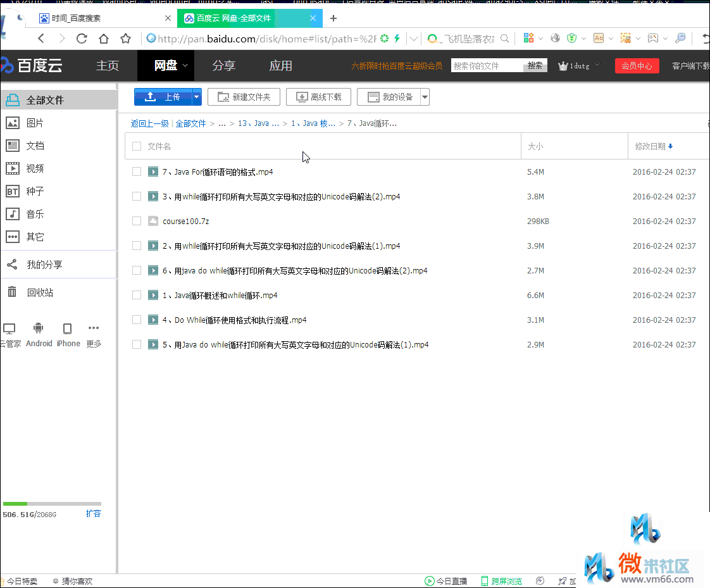Image resolution: width=710 pixels, height=588 pixels.
Task: Check the box for 6、用java do while 解法(2).mp4
Action: [x=136, y=270]
